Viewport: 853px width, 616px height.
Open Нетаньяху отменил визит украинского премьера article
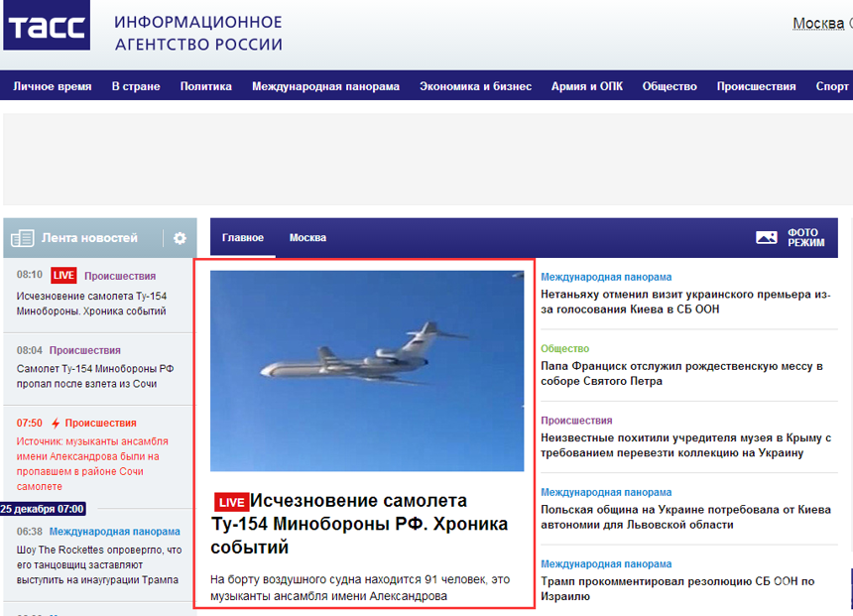tap(685, 302)
